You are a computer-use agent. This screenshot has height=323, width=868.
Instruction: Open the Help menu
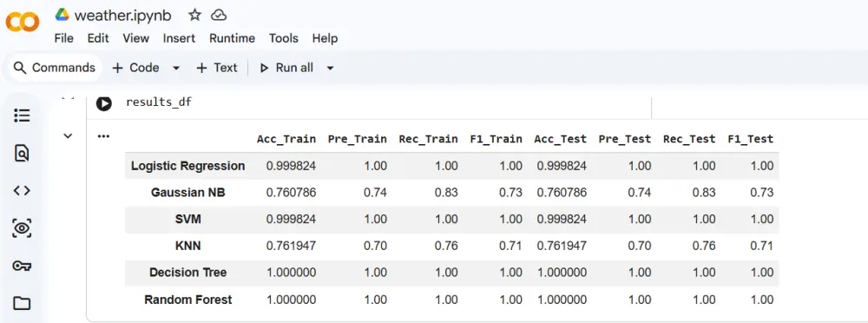click(325, 38)
